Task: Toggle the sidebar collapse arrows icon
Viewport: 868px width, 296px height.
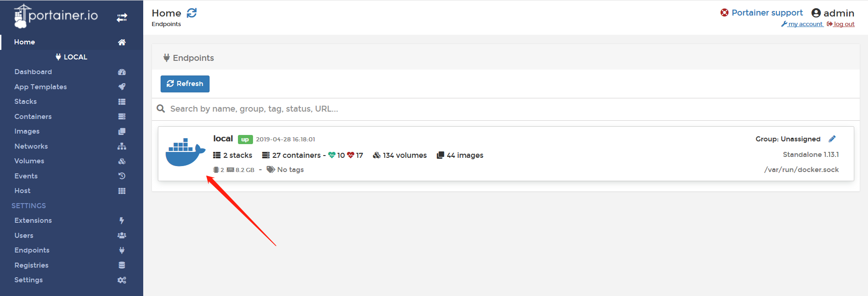Action: pos(122,17)
